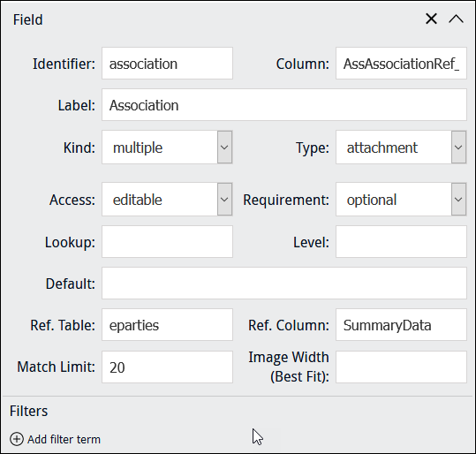Expand the Access dropdown arrow
Screen dimensions: 476x454
[x=224, y=200]
